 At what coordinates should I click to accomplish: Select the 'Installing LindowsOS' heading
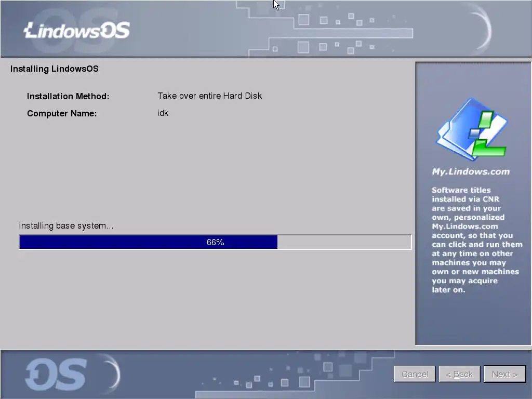click(x=54, y=69)
